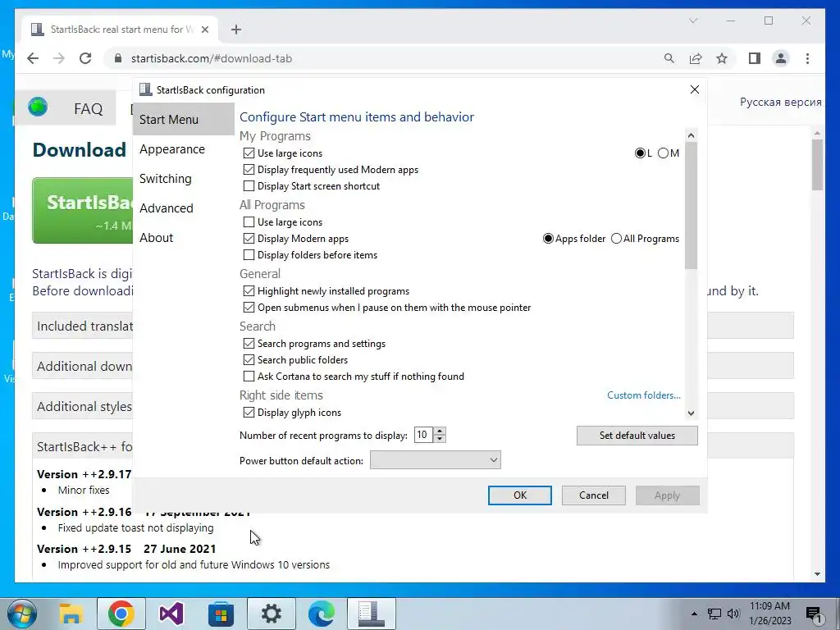Screen dimensions: 840x630
Task: Open FAQ tab on website
Action: coord(89,109)
